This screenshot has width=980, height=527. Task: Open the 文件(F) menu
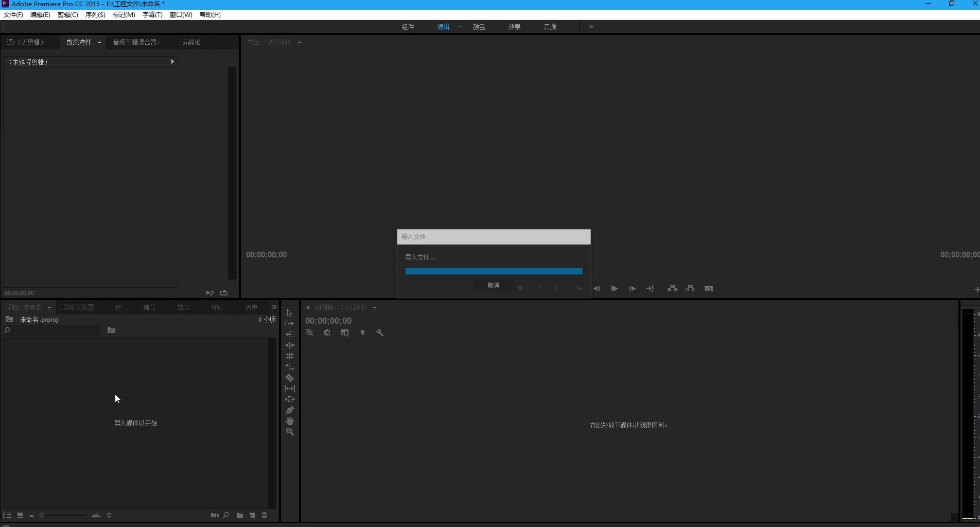pyautogui.click(x=13, y=15)
